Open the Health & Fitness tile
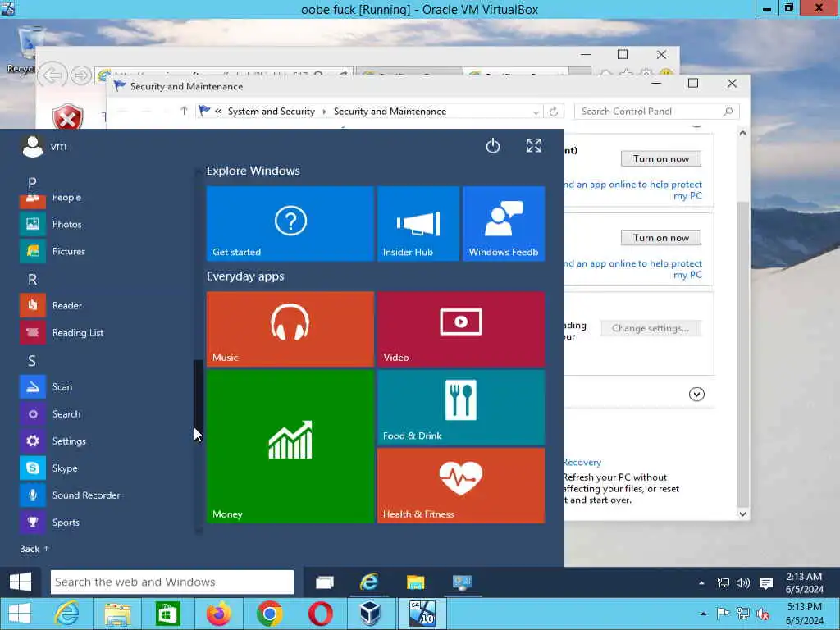This screenshot has height=630, width=840. [461, 486]
